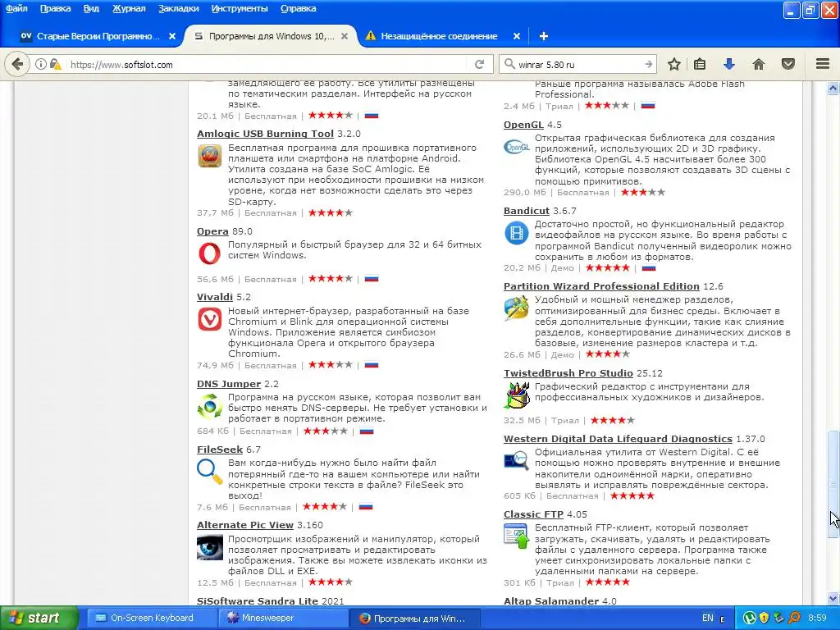The height and width of the screenshot is (630, 840).
Task: Open a new tab with the plus button
Action: point(544,36)
